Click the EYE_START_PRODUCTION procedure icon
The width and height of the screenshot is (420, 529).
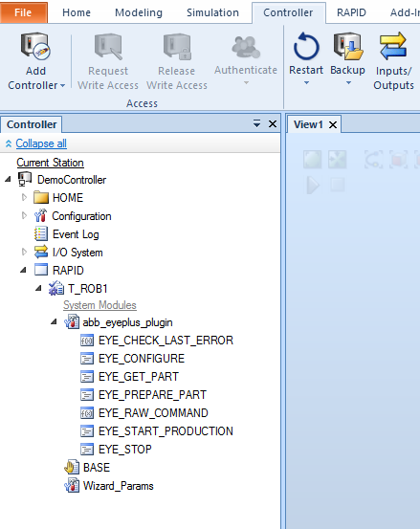point(87,431)
